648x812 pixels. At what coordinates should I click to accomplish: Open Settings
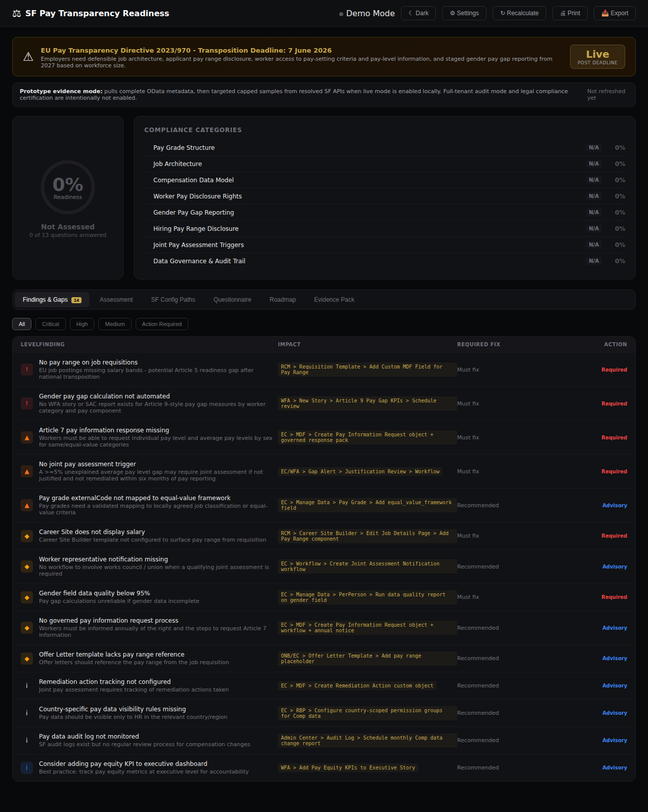point(464,13)
